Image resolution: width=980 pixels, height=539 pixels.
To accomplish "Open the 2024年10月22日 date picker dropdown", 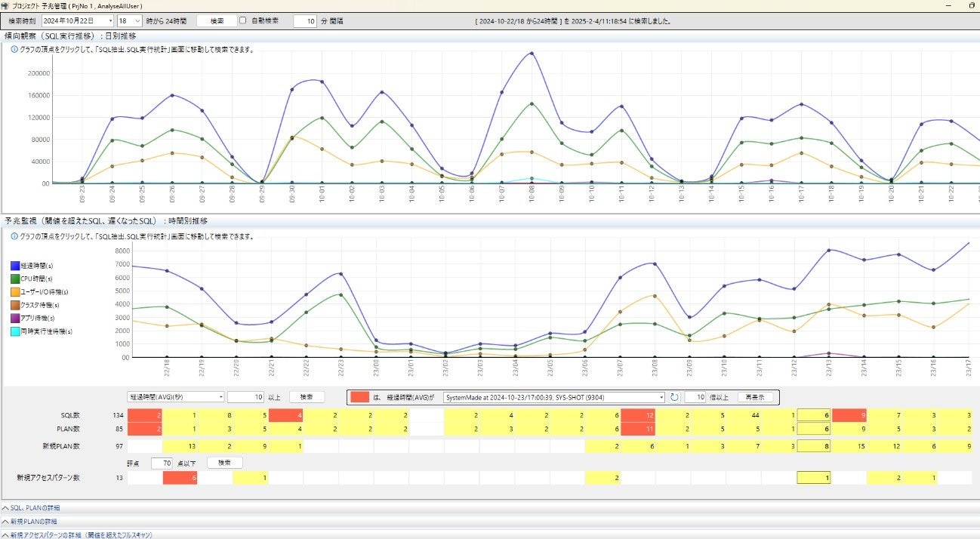I will point(110,21).
